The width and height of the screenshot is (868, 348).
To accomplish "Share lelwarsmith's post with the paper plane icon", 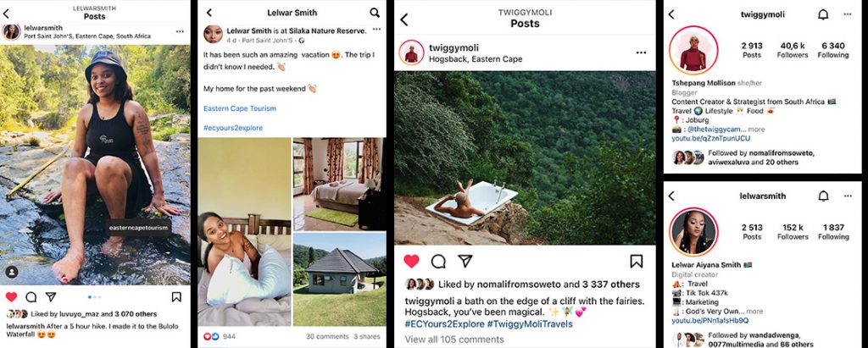I will click(51, 297).
